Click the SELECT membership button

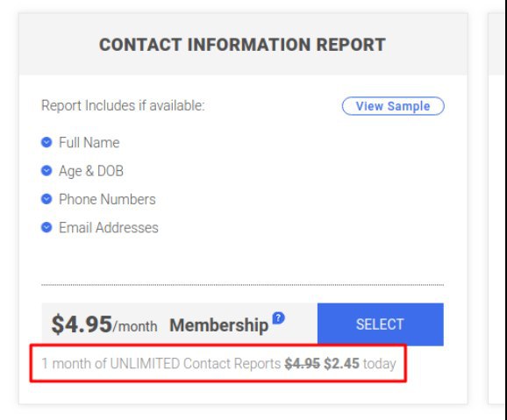381,324
